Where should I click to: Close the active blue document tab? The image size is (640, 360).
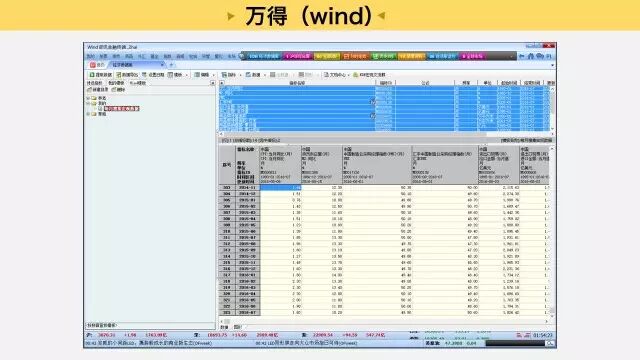(x=162, y=65)
